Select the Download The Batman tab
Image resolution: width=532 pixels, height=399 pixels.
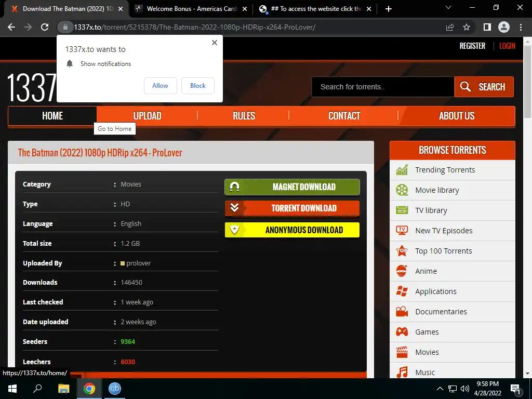point(66,9)
